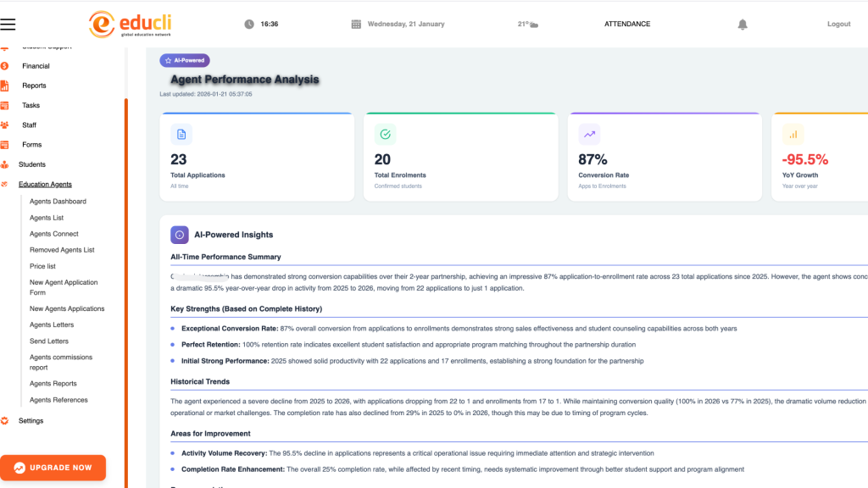This screenshot has width=868, height=488.
Task: Click the Upgrade Now button
Action: point(53,468)
